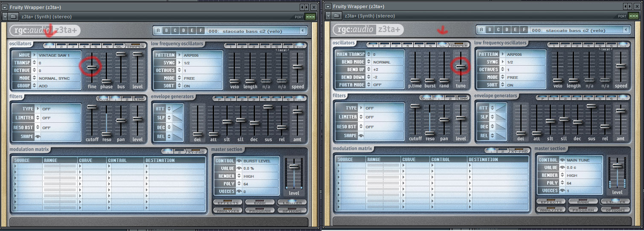This screenshot has width=644, height=231.
Task: Select oscillator tab 2 in the left window
Action: [61, 46]
